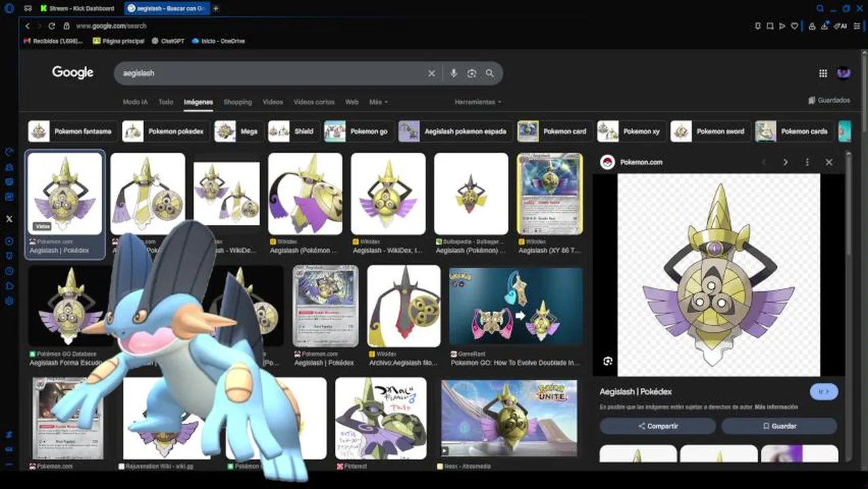868x489 pixels.
Task: Open preview panel three-dot options menu
Action: [807, 162]
